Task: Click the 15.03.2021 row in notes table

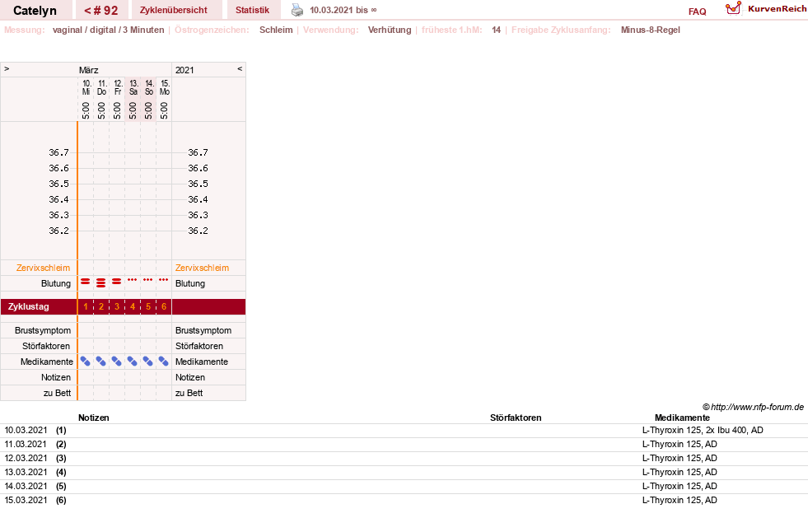Action: point(404,500)
